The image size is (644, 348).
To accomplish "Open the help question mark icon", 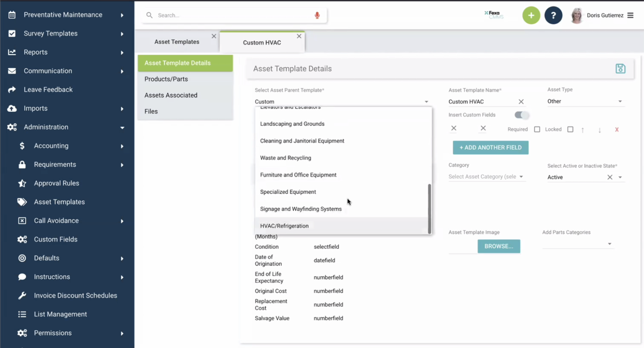I will 553,15.
